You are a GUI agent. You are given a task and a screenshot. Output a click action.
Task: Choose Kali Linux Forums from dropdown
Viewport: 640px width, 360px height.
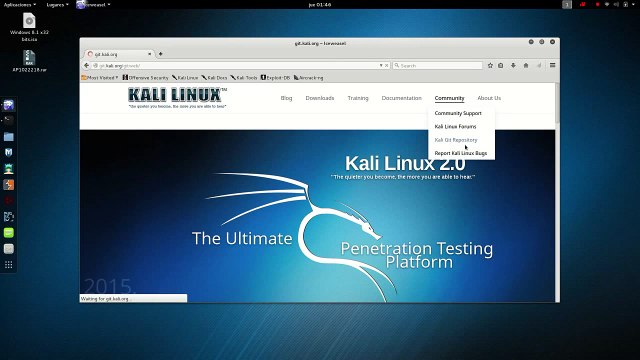pyautogui.click(x=455, y=127)
